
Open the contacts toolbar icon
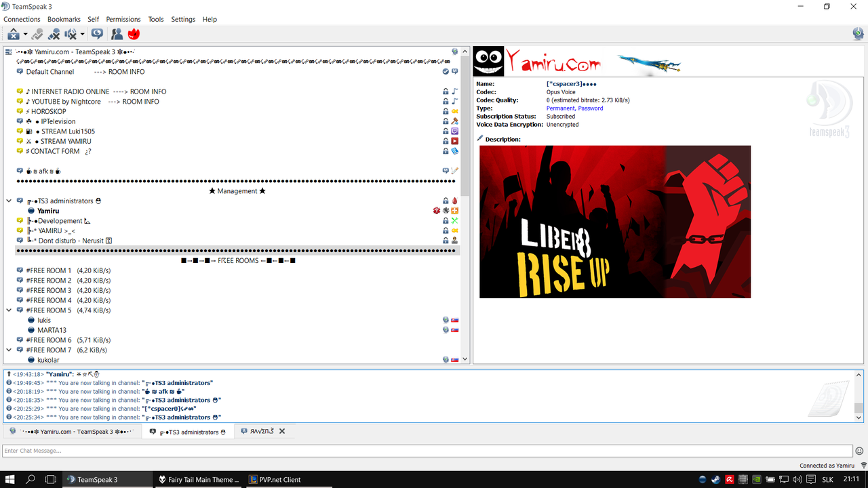[x=117, y=34]
